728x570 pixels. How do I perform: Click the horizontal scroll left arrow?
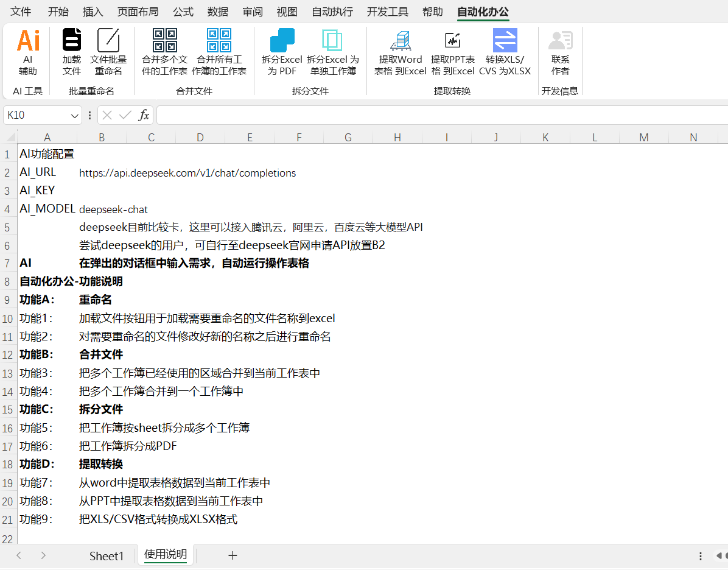(719, 555)
